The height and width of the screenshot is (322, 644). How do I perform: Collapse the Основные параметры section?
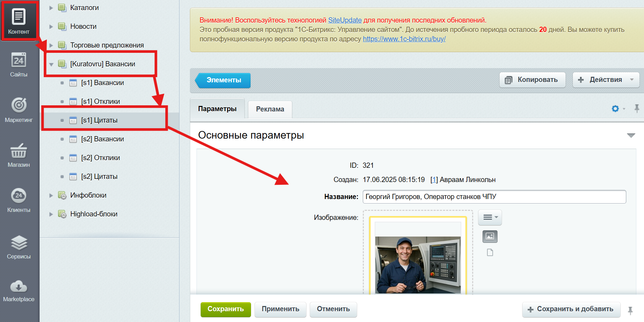coord(631,135)
